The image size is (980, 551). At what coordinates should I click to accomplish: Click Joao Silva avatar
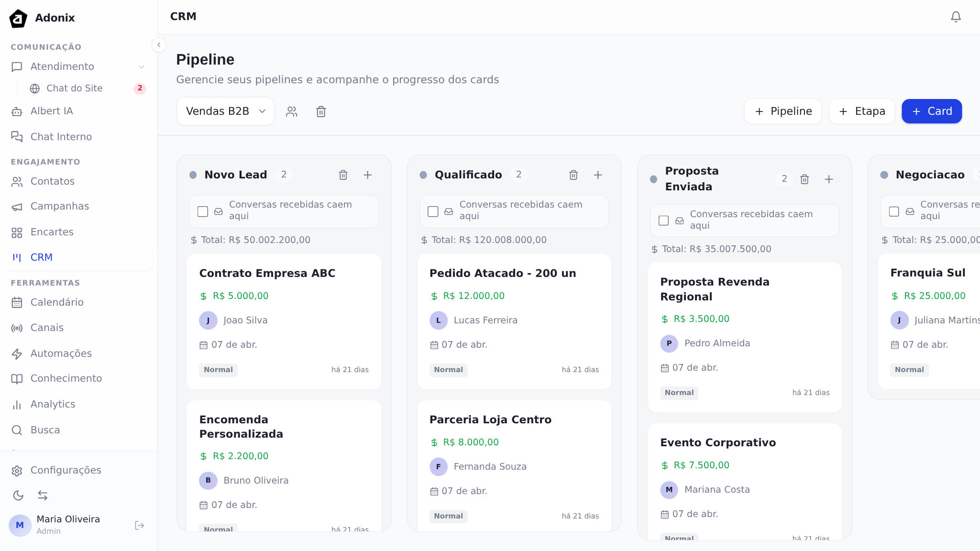pos(208,320)
